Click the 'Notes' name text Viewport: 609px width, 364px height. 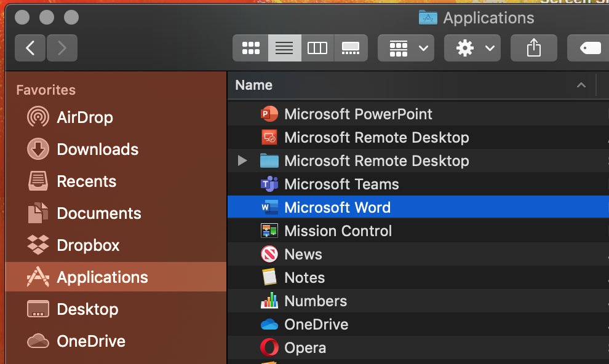(304, 277)
